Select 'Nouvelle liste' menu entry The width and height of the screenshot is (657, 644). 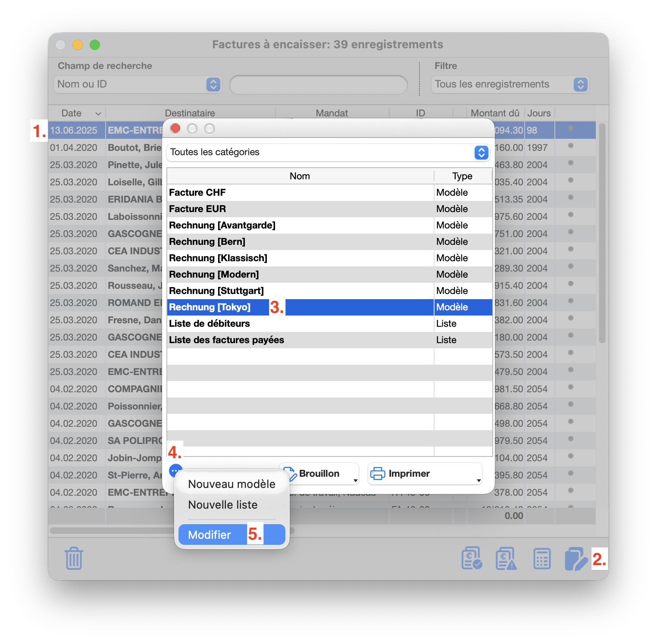pos(223,505)
